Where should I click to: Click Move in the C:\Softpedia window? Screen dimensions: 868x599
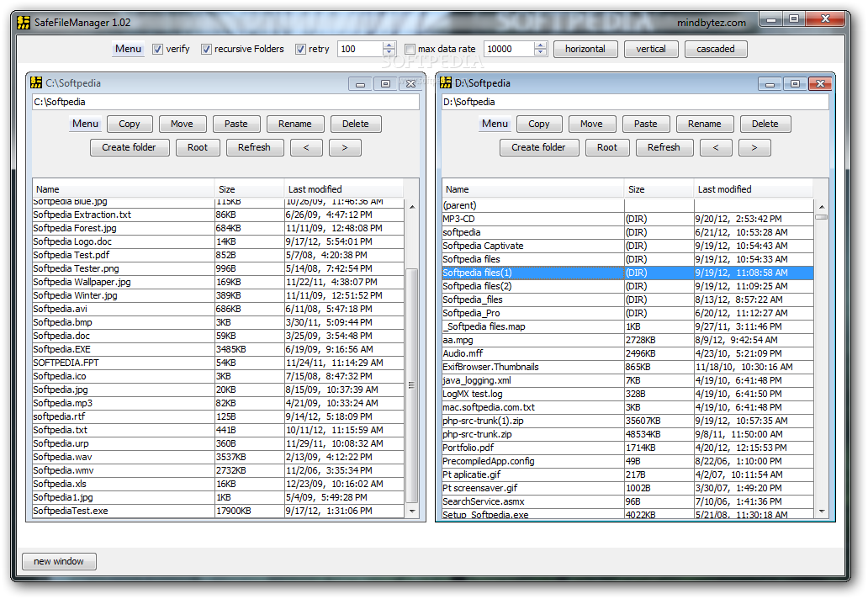(x=183, y=124)
